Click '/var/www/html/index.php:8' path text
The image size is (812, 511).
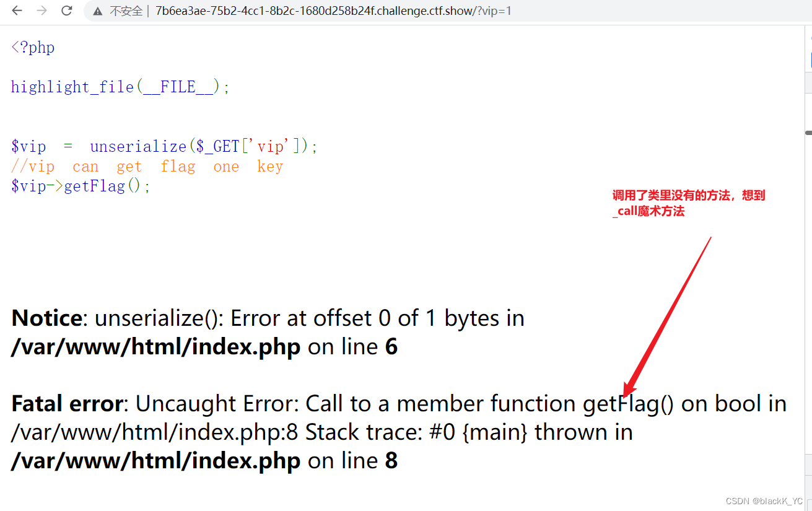[x=155, y=432]
